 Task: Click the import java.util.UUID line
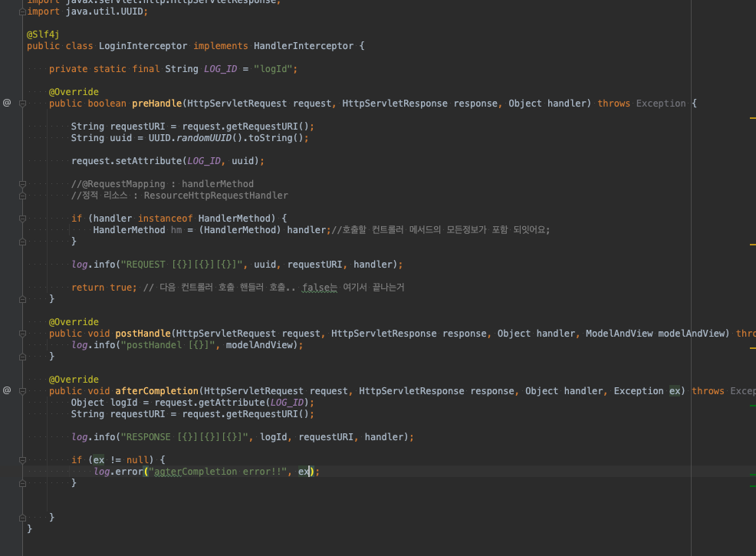coord(87,11)
